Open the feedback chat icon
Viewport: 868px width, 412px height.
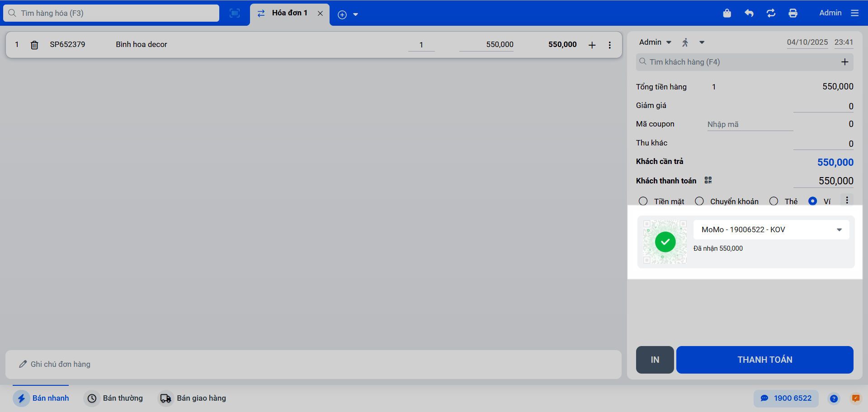pyautogui.click(x=856, y=398)
